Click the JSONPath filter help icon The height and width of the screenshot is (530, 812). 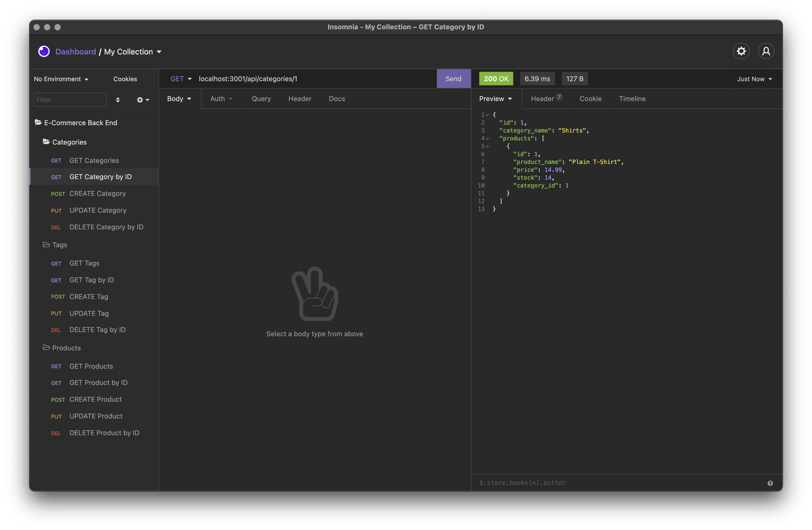point(770,483)
